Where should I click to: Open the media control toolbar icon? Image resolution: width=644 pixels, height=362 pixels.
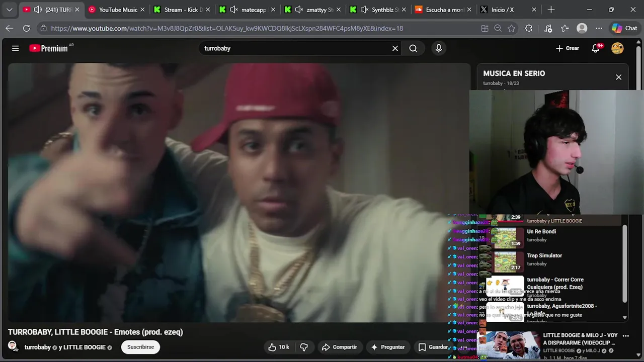[x=548, y=29]
